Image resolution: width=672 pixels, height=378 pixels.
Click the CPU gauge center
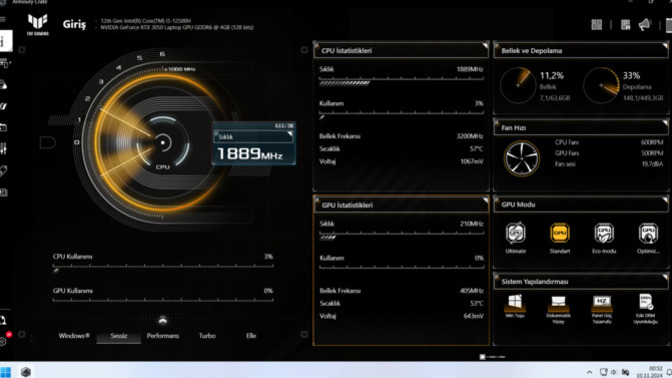pos(162,143)
